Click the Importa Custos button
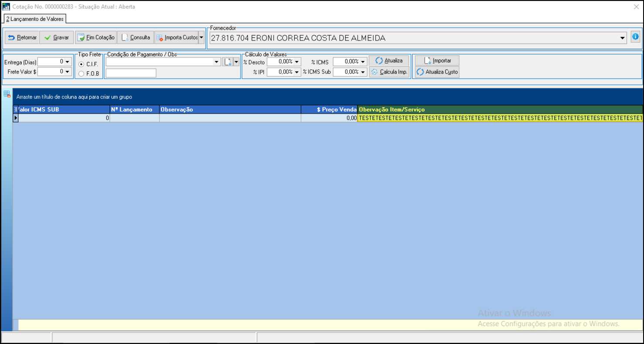 (176, 37)
